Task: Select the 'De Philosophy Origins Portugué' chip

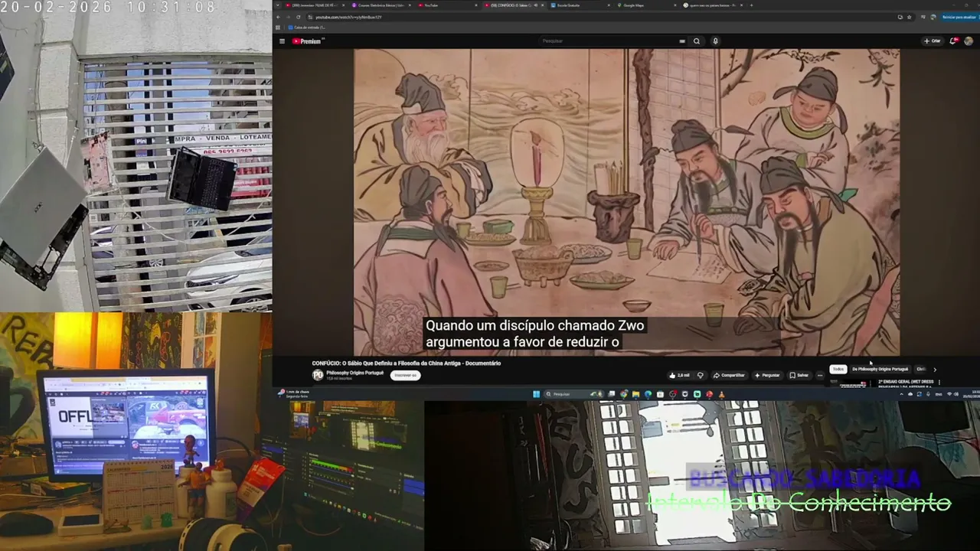Action: coord(880,369)
